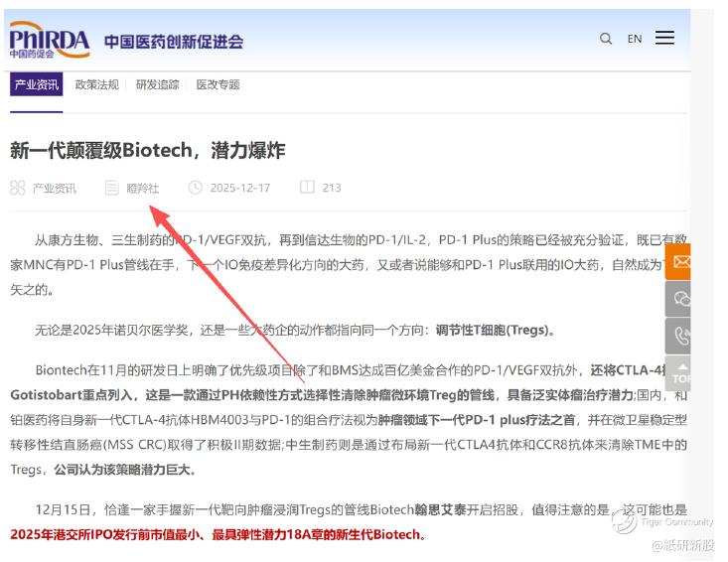Open the WeChat contact button
728x562 pixels.
point(678,299)
